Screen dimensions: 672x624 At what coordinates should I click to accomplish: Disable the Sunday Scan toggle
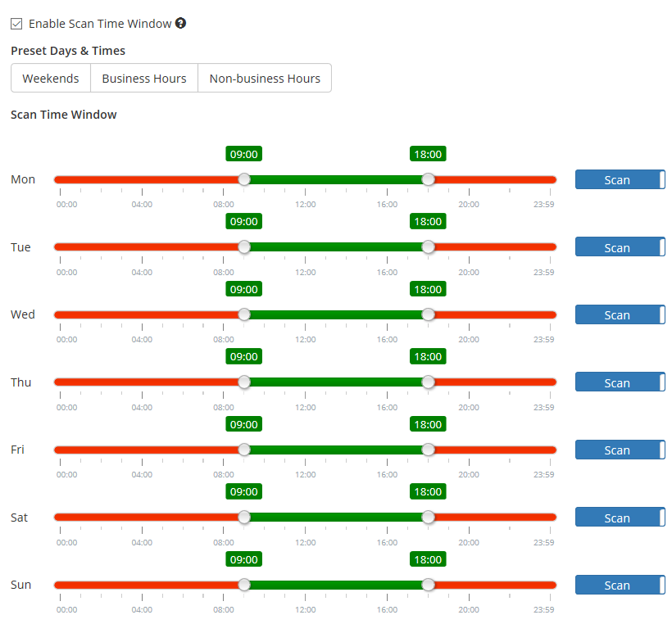(620, 586)
